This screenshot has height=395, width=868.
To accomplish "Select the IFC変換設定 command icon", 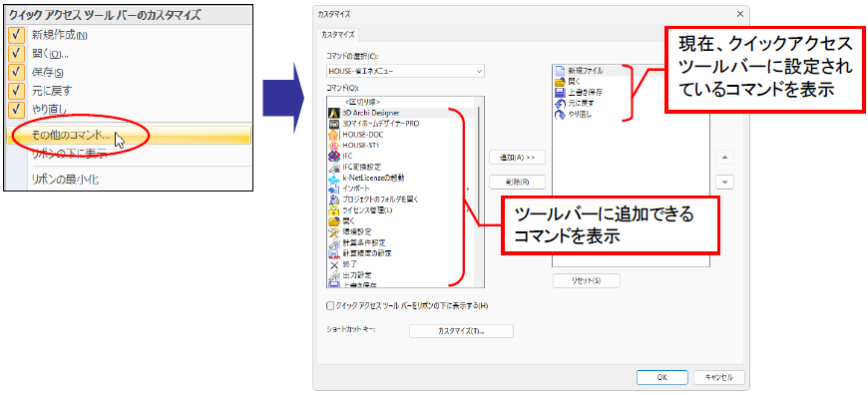I will [x=334, y=167].
